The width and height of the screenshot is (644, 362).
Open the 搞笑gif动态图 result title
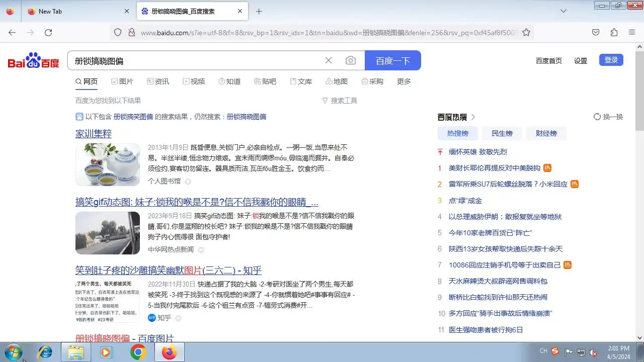pos(197,202)
